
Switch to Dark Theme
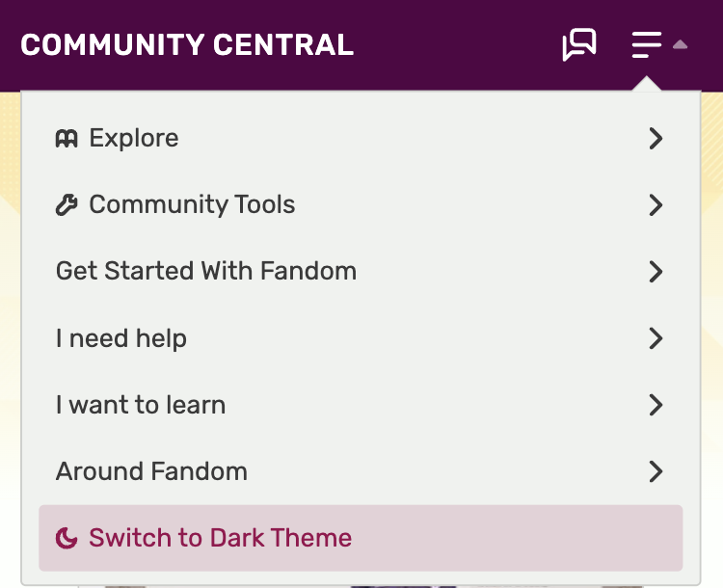[x=220, y=538]
